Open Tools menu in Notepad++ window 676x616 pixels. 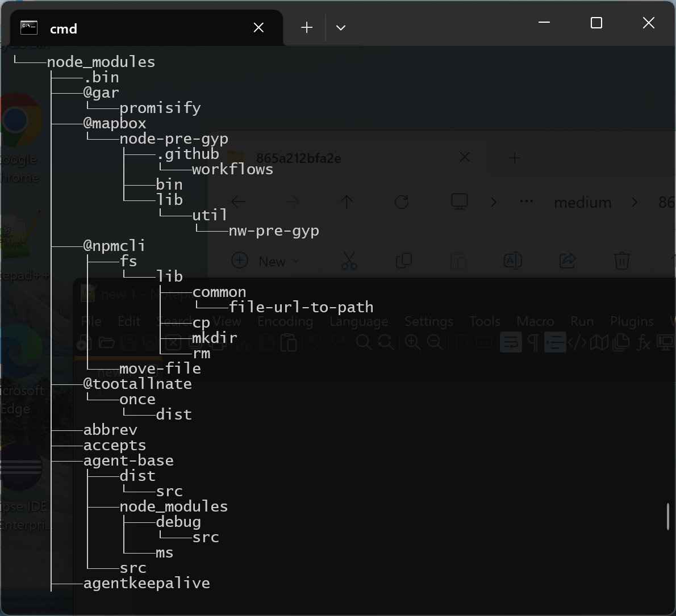click(485, 321)
